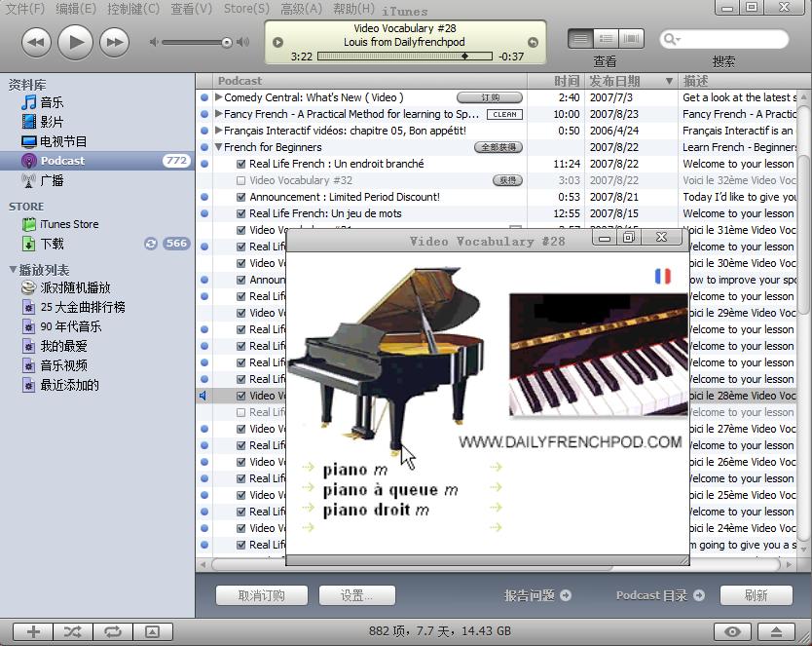
Task: Click the maximum volume speaker icon
Action: pos(242,42)
